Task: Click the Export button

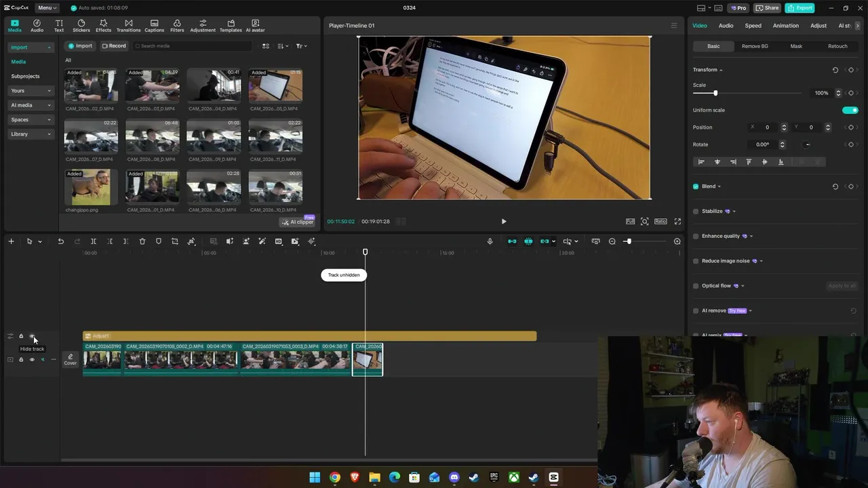Action: 800,8
